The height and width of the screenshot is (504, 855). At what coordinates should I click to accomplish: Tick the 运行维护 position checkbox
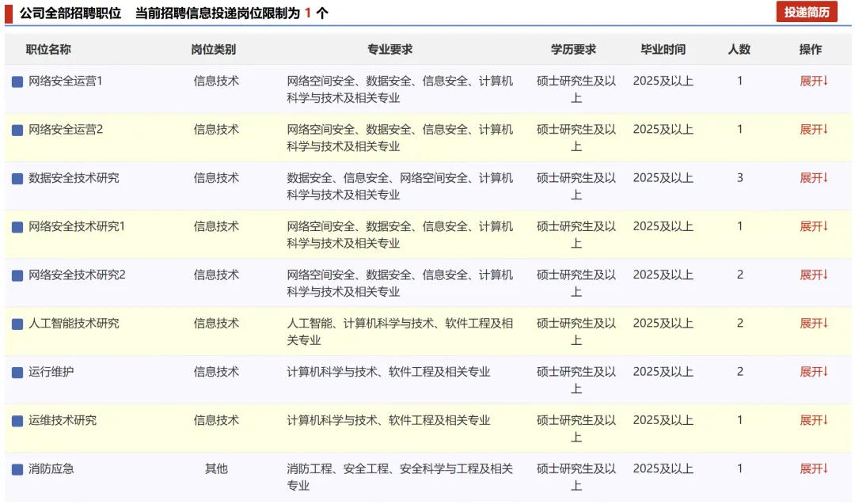tap(17, 373)
